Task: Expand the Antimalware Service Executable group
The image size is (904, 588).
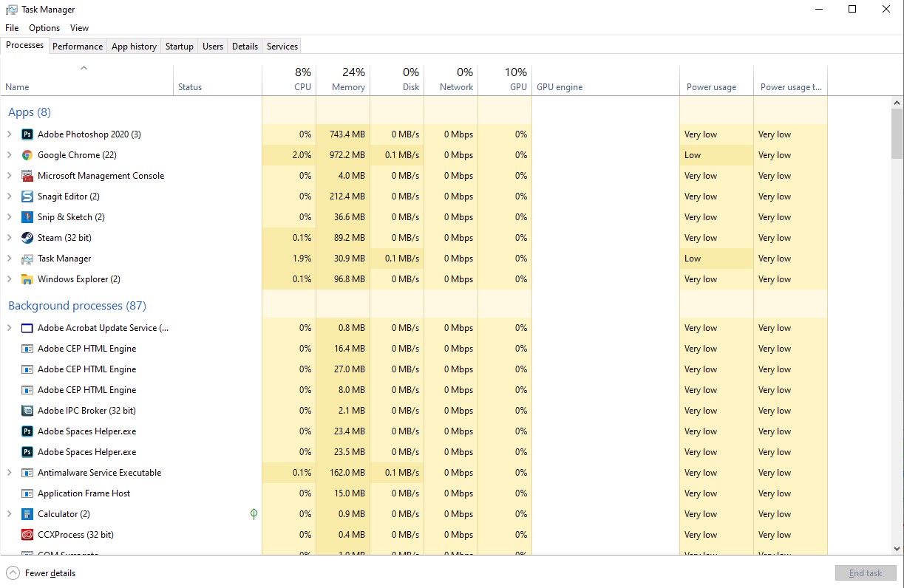Action: [9, 473]
